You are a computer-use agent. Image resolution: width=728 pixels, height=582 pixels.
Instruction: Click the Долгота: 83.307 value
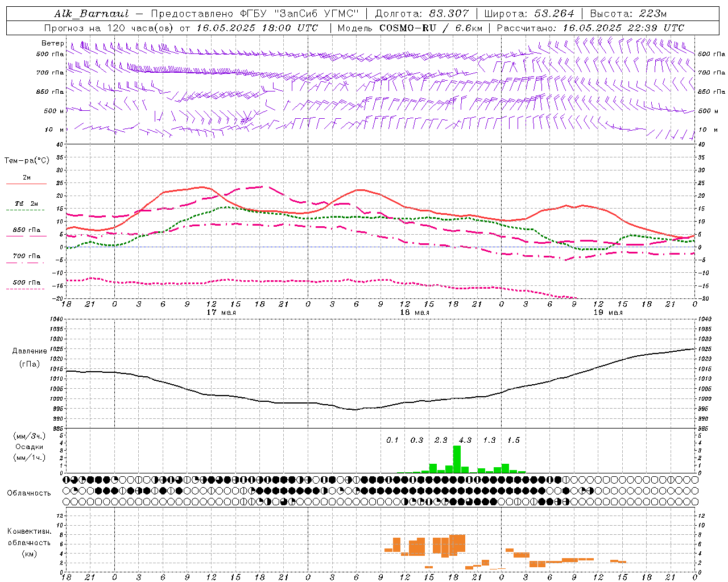pyautogui.click(x=422, y=14)
